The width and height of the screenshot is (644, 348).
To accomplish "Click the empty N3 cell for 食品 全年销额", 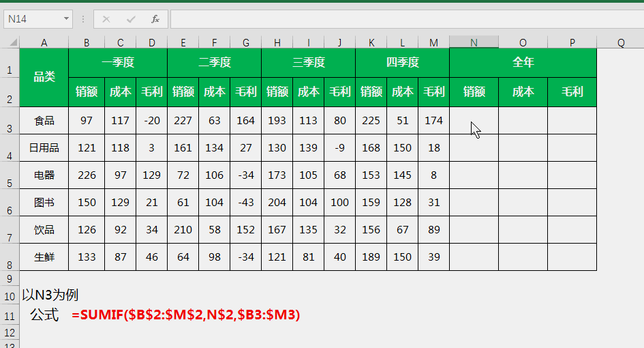I will [474, 121].
